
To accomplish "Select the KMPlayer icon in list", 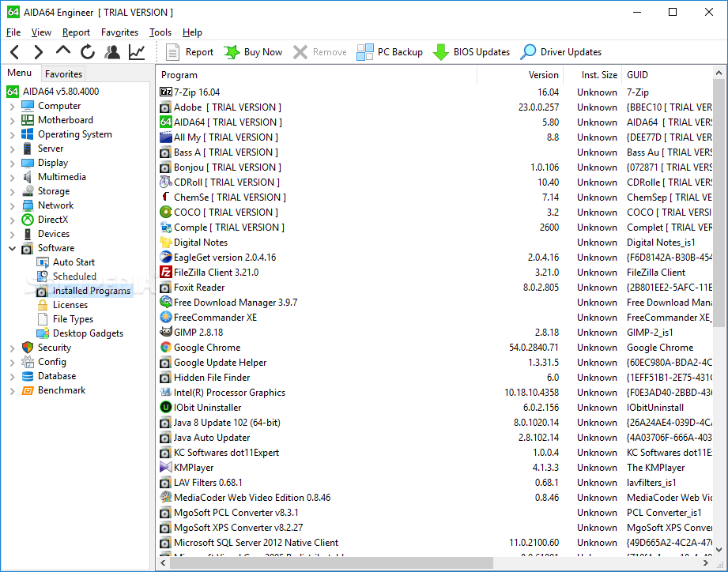I will point(166,467).
